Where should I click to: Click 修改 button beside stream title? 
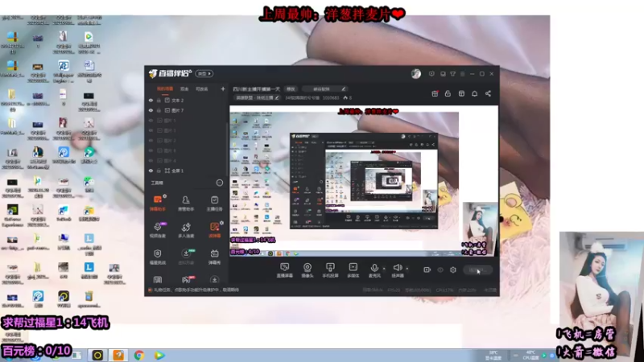point(291,88)
